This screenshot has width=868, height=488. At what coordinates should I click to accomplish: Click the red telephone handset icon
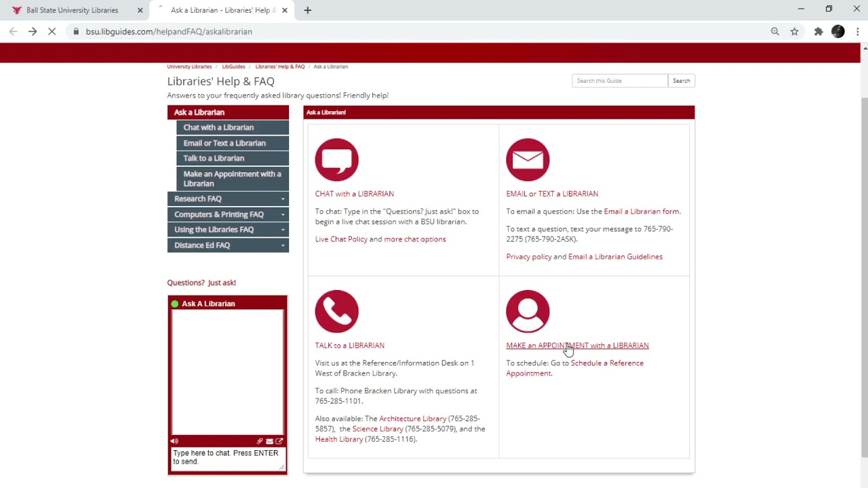point(336,312)
